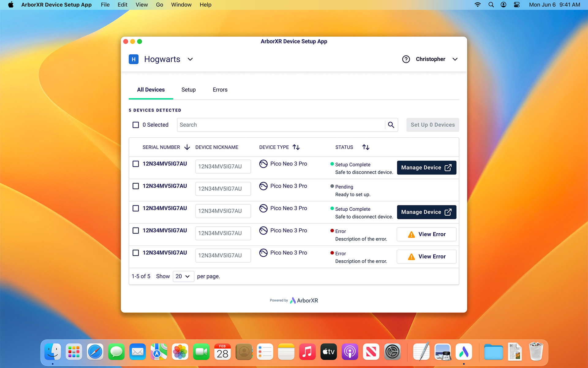Open Maps from the dock
Viewport: 588px width, 368px height.
coord(159,352)
